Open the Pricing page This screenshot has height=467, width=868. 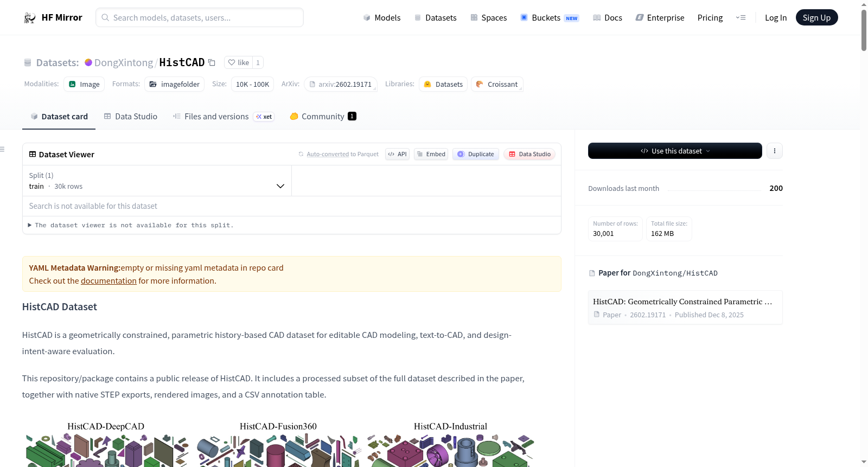(710, 18)
